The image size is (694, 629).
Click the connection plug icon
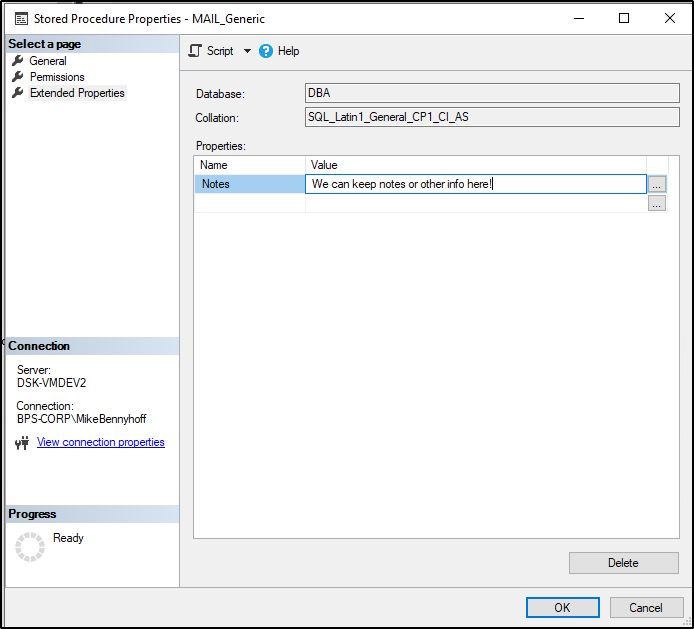22,443
